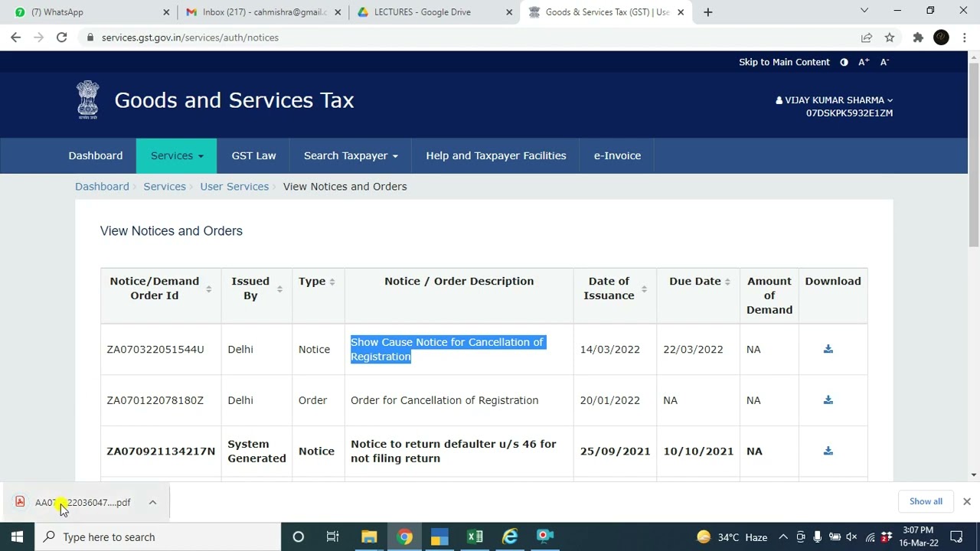Close the WhatsApp tab
Viewport: 980px width, 551px height.
tap(167, 12)
